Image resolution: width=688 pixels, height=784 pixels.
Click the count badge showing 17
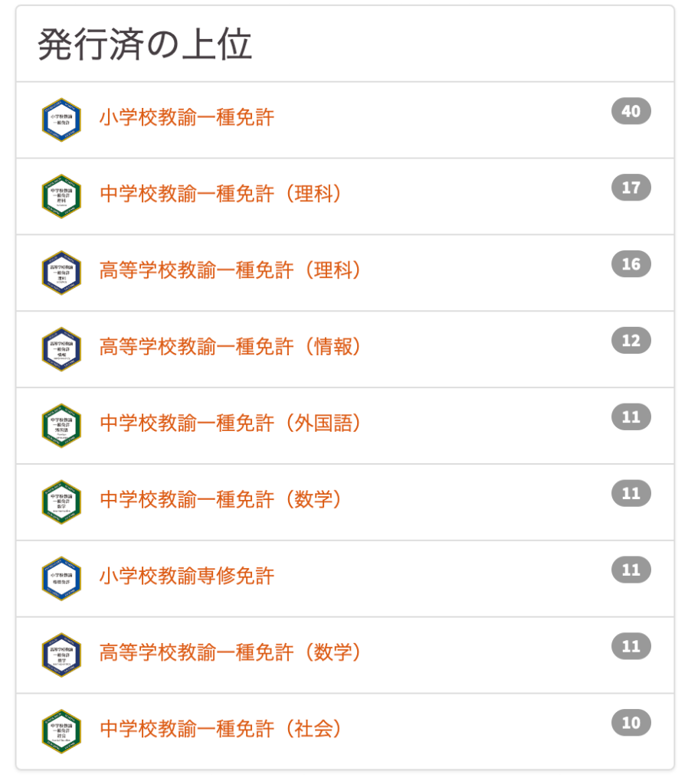pyautogui.click(x=631, y=188)
